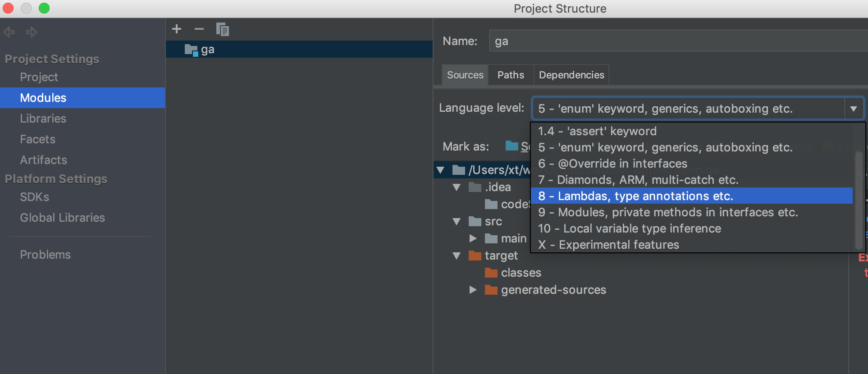Switch to the Paths tab

click(x=511, y=75)
